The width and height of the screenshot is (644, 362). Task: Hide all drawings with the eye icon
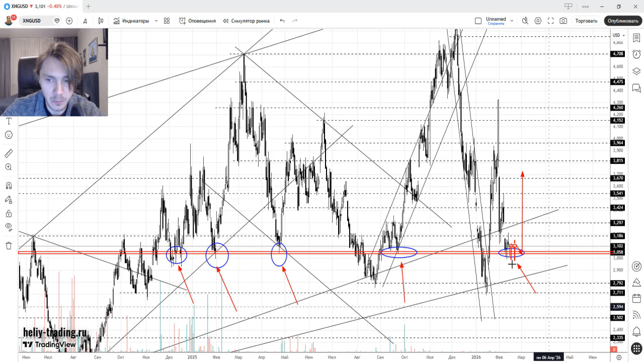(9, 227)
